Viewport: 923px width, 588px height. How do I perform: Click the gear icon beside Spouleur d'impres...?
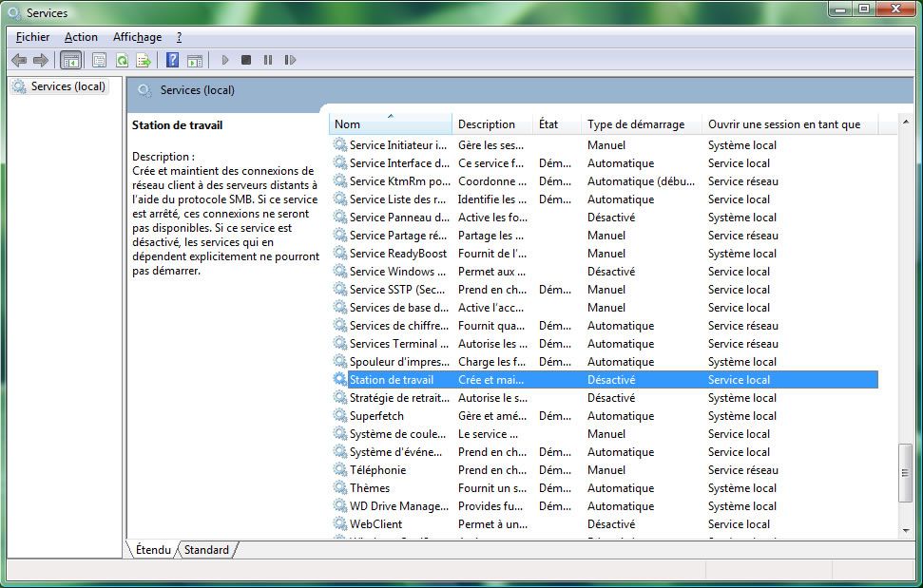point(340,361)
